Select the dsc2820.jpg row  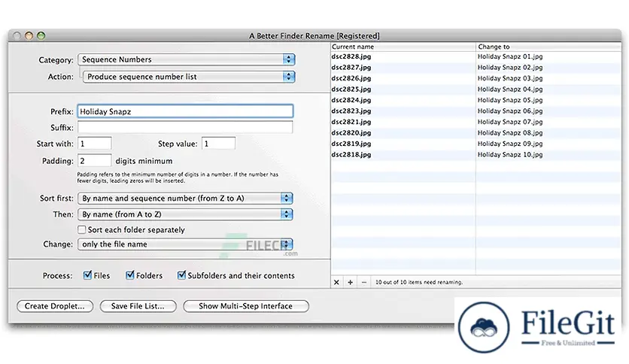[476, 132]
